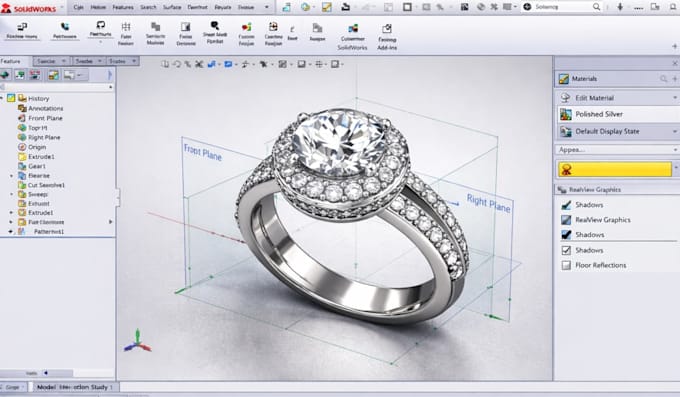Click the magnifier in the search box
Image resolution: width=680 pixels, height=397 pixels.
(x=596, y=7)
